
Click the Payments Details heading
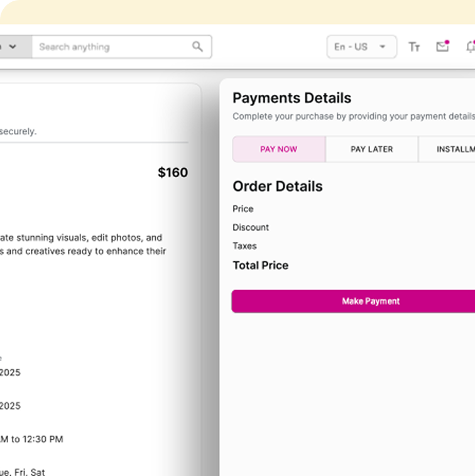click(x=292, y=98)
